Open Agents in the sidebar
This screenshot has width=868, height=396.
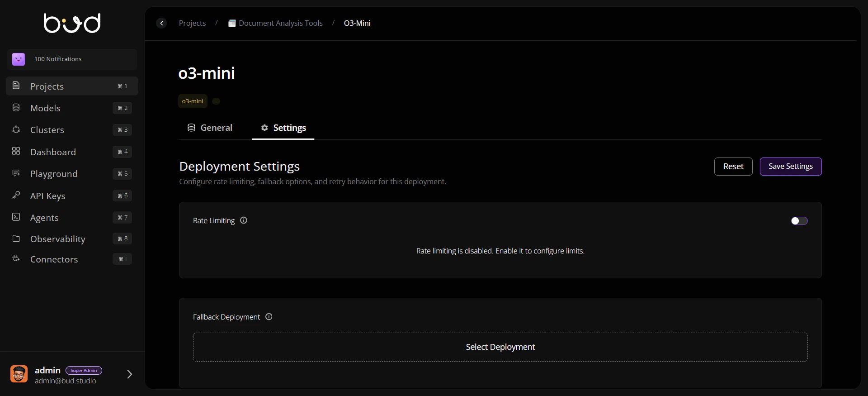coord(72,218)
